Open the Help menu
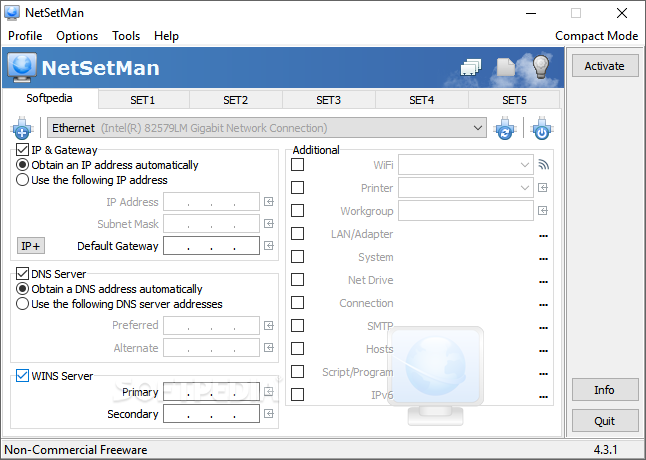646x460 pixels. click(x=166, y=36)
